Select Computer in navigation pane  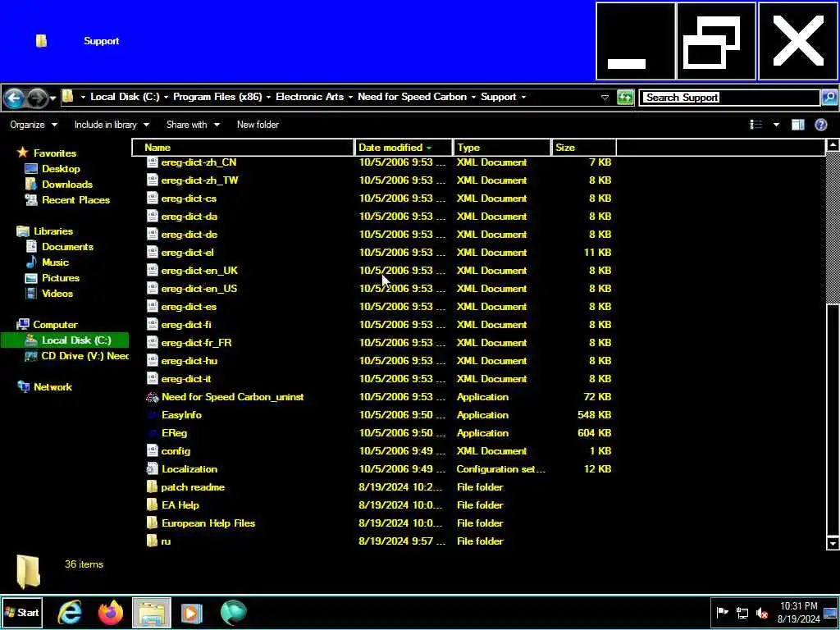(x=55, y=325)
